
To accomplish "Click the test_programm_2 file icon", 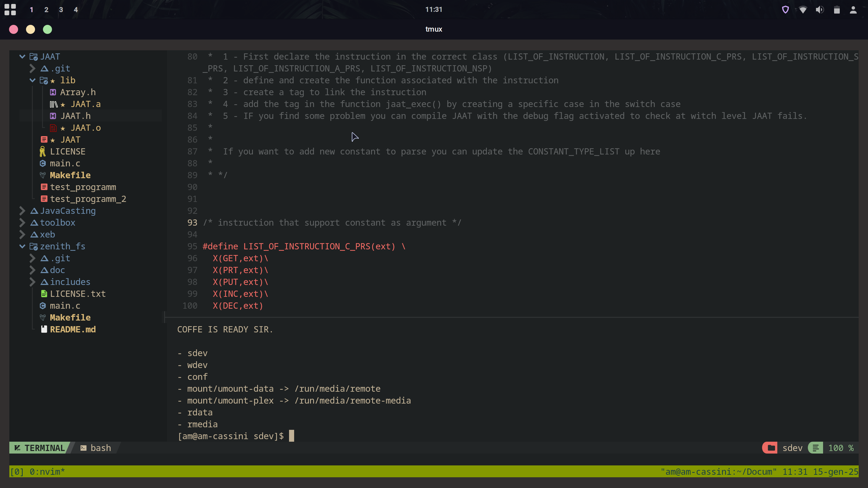I will [44, 199].
